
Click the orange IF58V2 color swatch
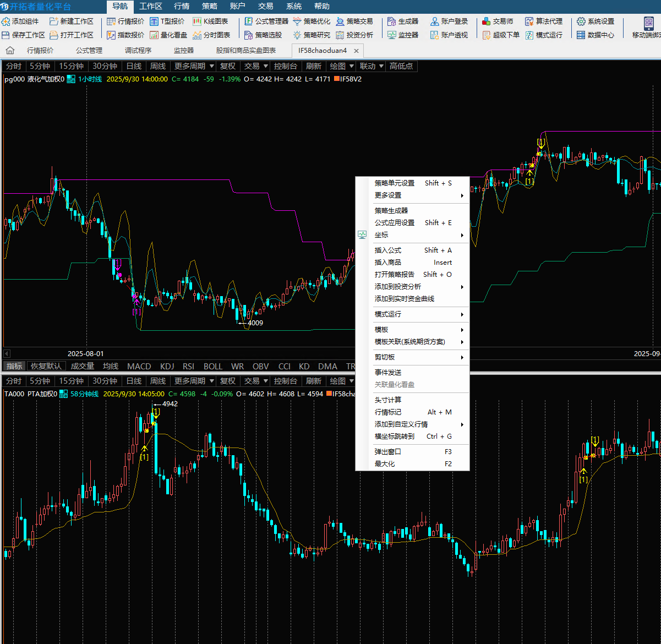[337, 79]
